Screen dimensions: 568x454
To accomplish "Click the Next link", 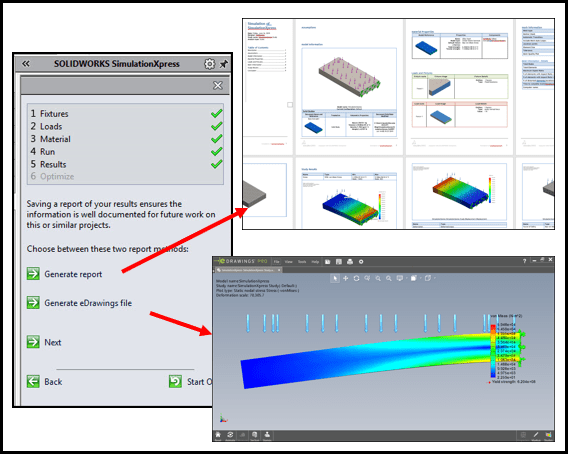I will point(53,342).
